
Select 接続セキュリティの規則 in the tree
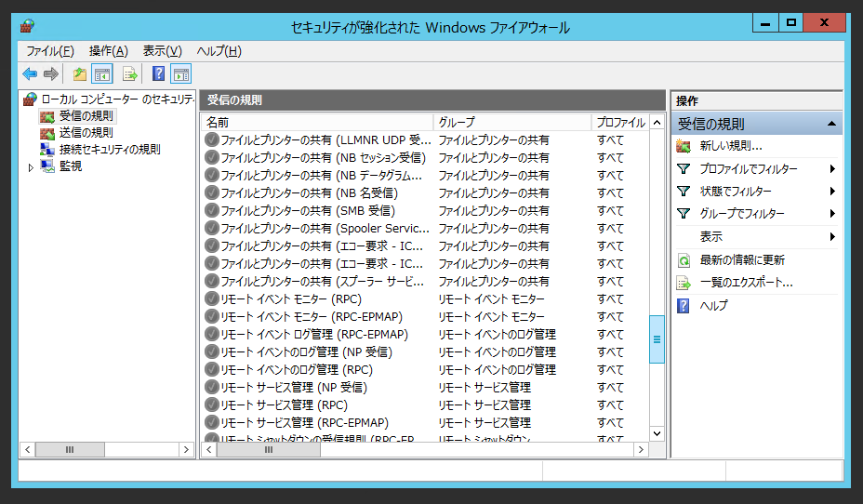(110, 149)
